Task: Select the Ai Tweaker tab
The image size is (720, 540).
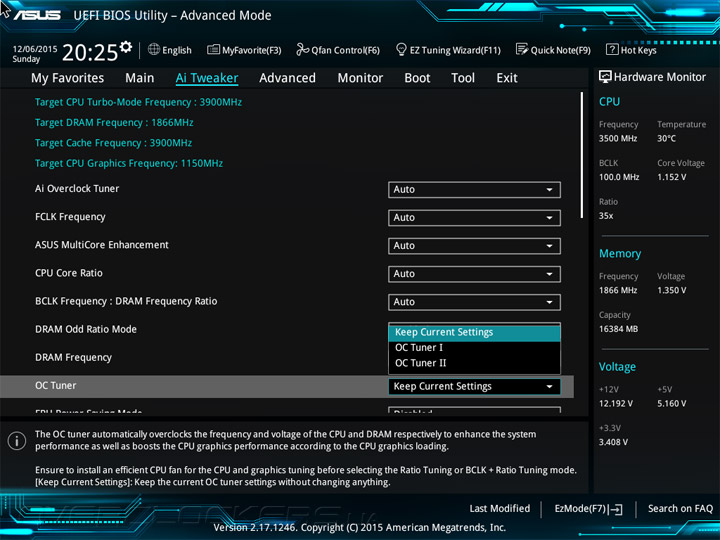Action: [x=207, y=78]
